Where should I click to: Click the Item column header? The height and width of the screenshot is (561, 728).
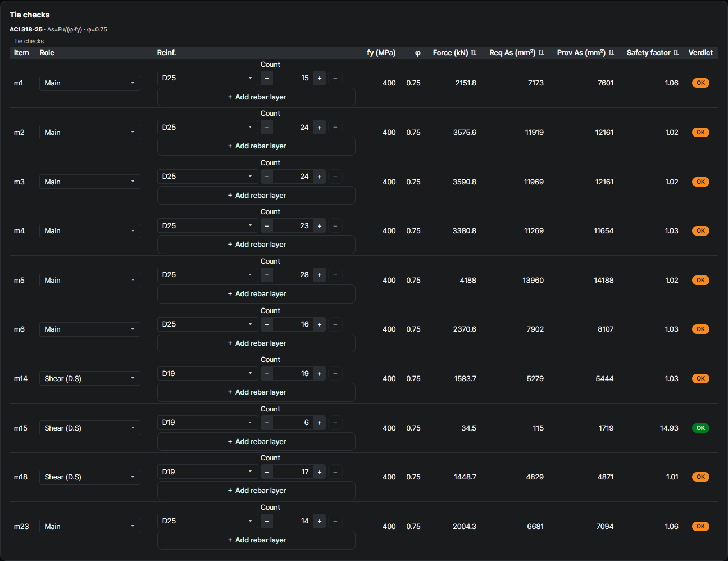coord(21,53)
